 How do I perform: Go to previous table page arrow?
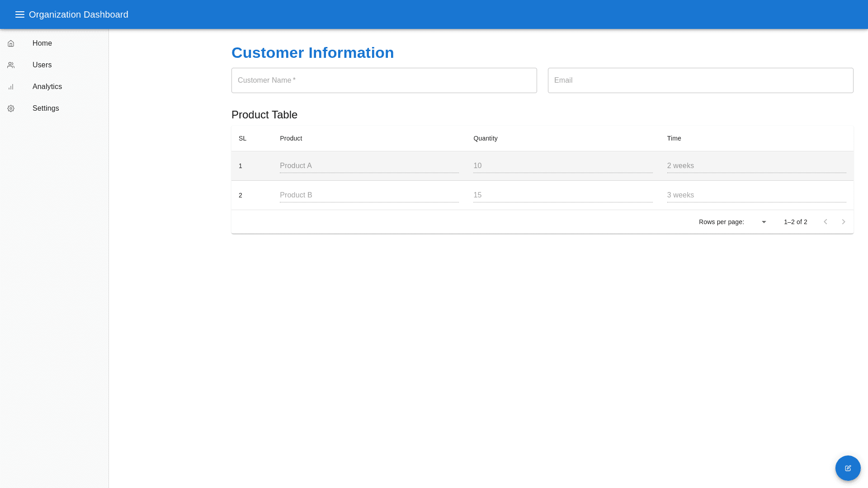(x=826, y=222)
